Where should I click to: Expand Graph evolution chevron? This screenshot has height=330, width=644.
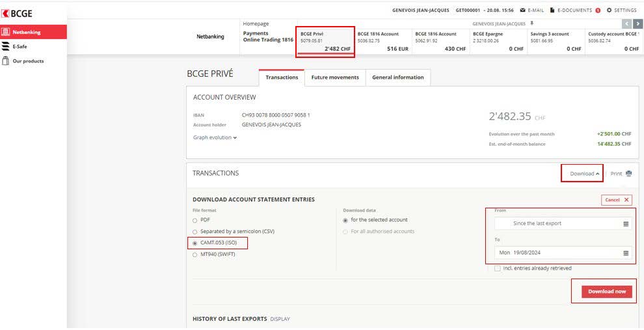click(x=235, y=138)
